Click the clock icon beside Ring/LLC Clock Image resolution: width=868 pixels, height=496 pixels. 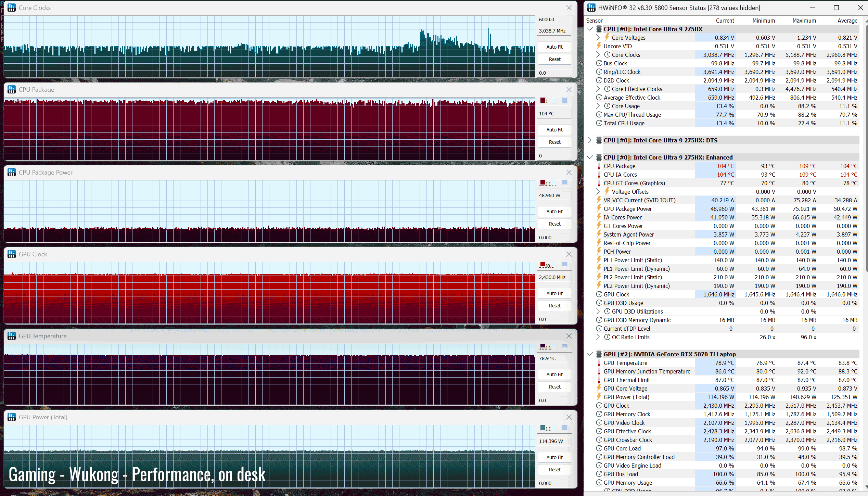[x=599, y=72]
